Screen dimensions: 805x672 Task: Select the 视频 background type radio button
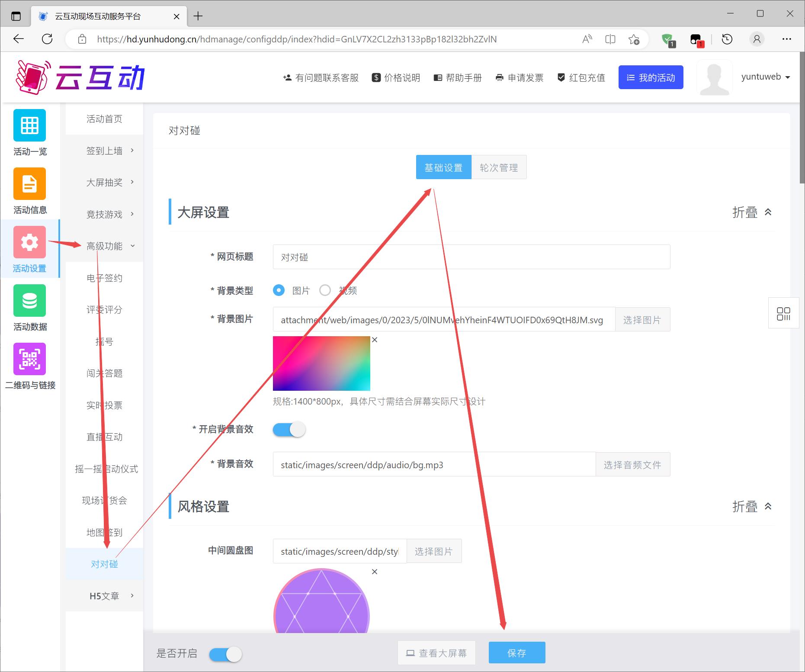pyautogui.click(x=325, y=290)
